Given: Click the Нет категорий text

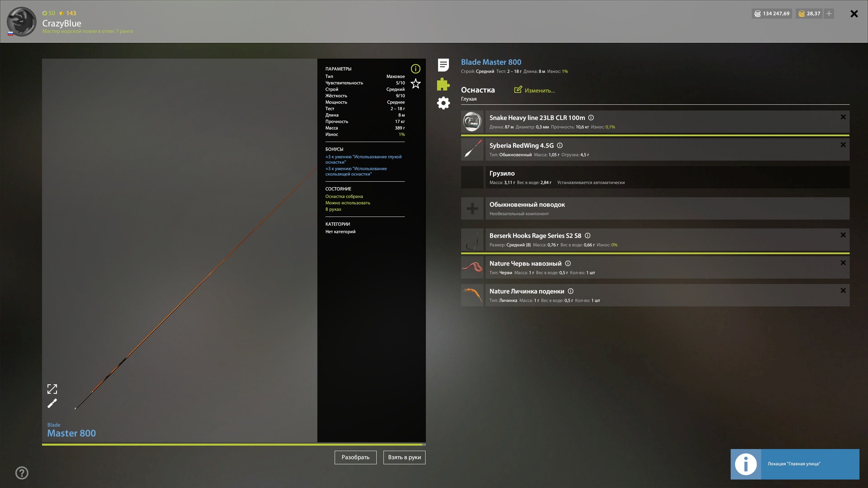Looking at the screenshot, I should coord(340,231).
